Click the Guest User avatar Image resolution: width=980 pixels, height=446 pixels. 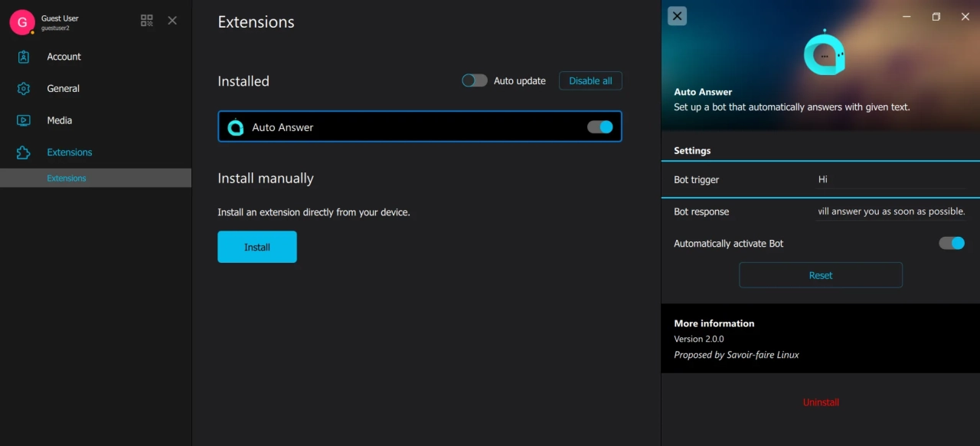21,22
